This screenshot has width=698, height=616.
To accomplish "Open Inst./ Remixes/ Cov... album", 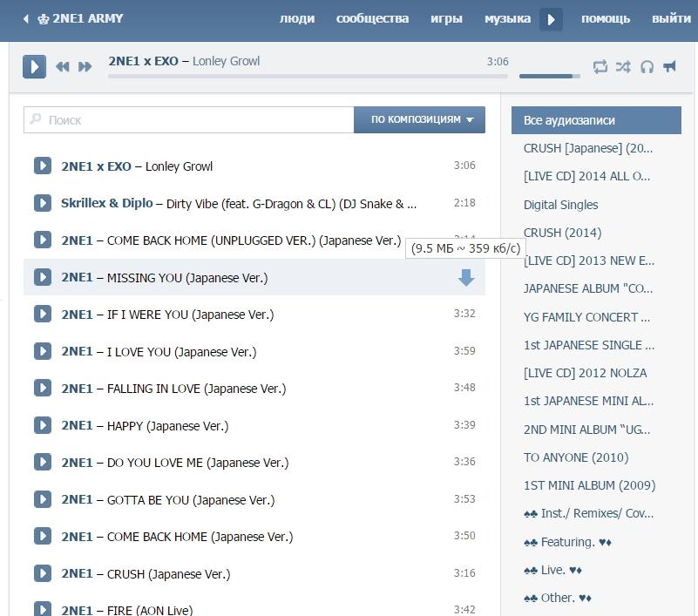I will [x=588, y=514].
